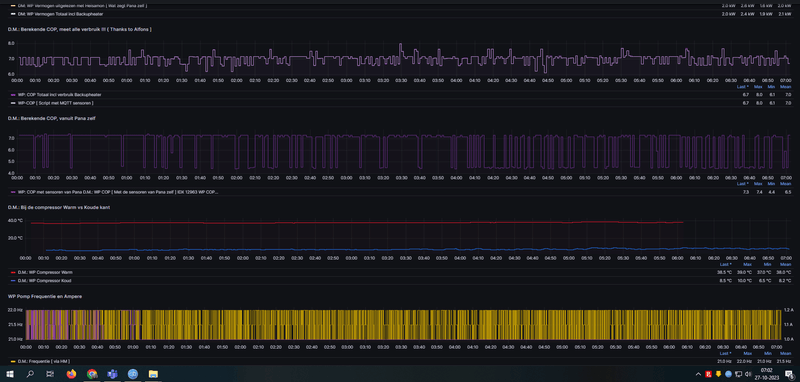Click the yellow tray icon

[718, 374]
